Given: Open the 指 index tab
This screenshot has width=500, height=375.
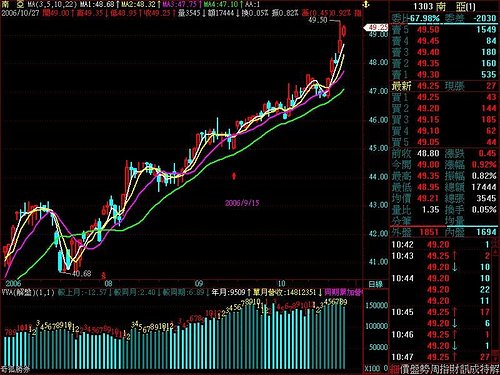Looking at the screenshot, I should click(444, 369).
